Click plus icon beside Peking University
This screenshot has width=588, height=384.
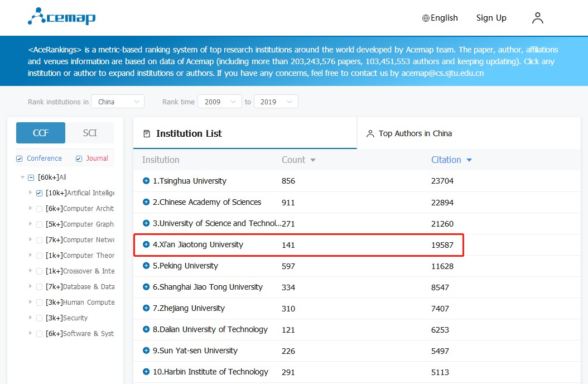146,266
